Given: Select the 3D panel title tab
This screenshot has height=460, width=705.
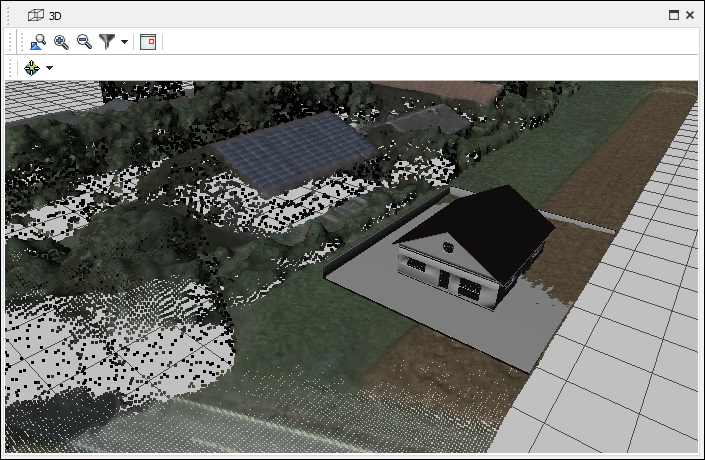Looking at the screenshot, I should click(x=55, y=16).
